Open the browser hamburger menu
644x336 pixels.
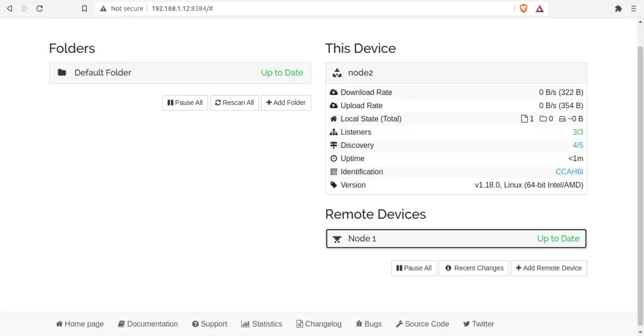pos(633,8)
